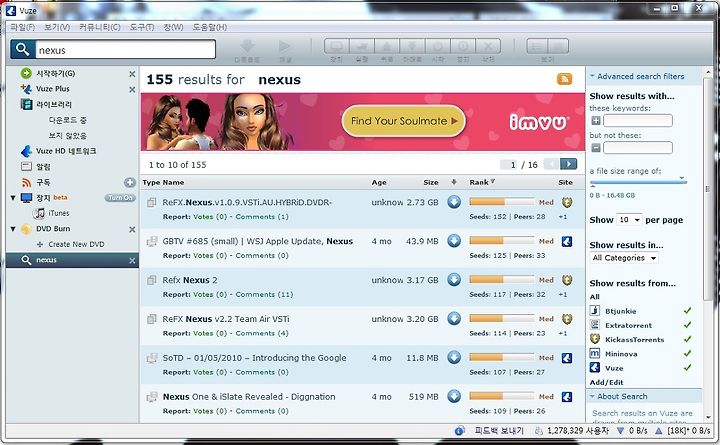The width and height of the screenshot is (720, 445).
Task: Toggle Mininova source checkmark
Action: click(x=687, y=354)
